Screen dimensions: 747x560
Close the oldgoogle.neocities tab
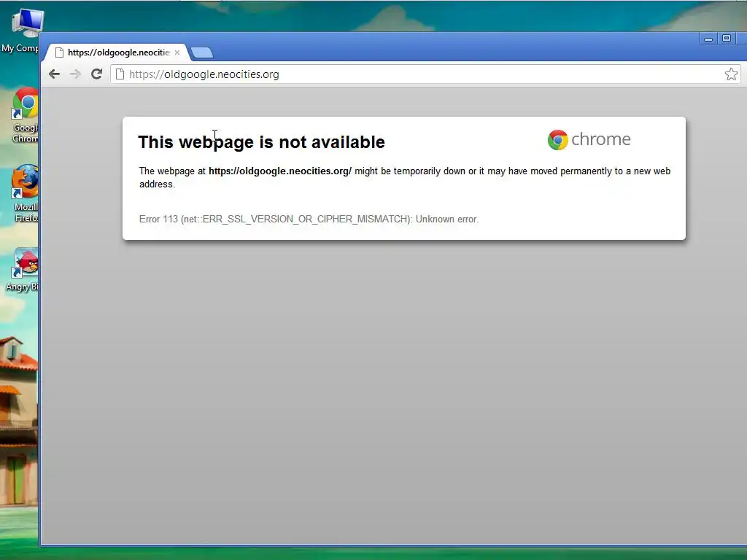click(x=177, y=52)
